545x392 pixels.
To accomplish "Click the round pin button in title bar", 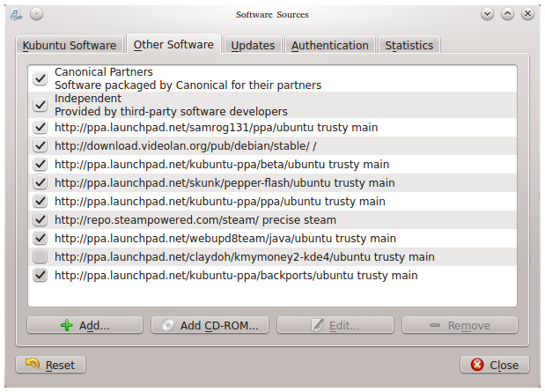I will [x=36, y=14].
